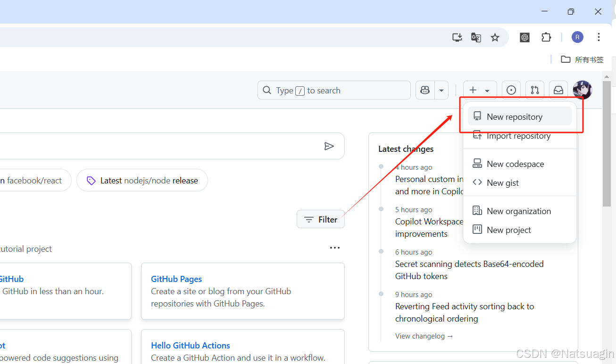Choose Import repository menu item

coord(518,136)
